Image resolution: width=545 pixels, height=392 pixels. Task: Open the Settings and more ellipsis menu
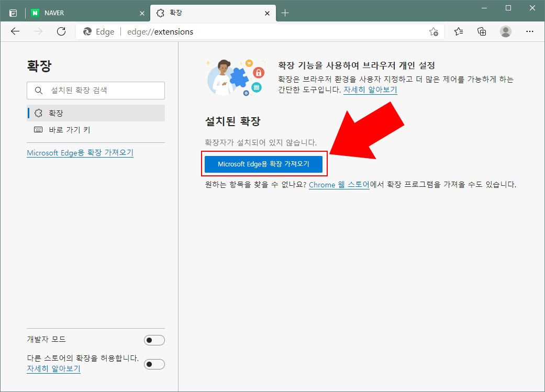click(x=529, y=31)
